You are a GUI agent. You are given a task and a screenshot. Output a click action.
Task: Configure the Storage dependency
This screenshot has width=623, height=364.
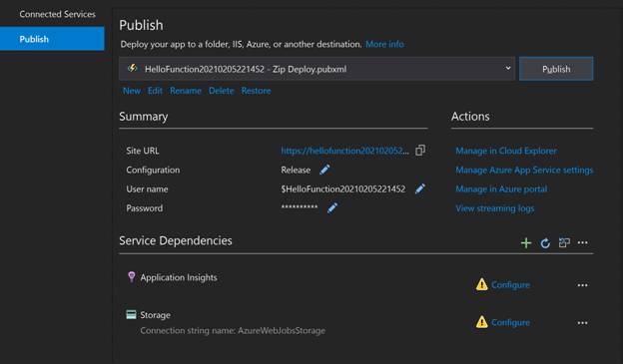510,322
